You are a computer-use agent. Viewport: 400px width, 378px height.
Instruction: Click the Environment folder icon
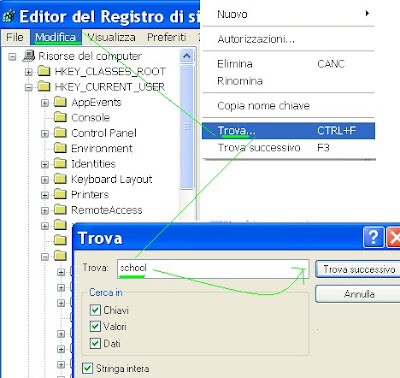pos(60,148)
